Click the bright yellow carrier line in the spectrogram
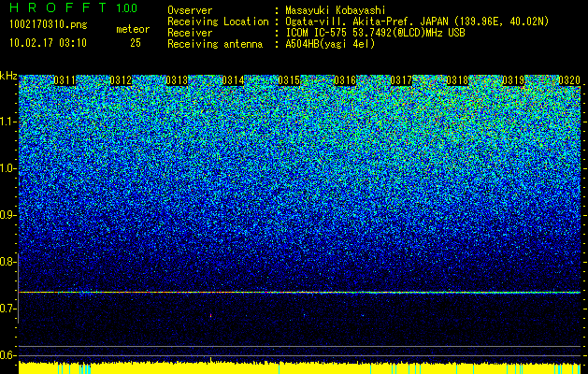The width and height of the screenshot is (588, 374). (299, 292)
